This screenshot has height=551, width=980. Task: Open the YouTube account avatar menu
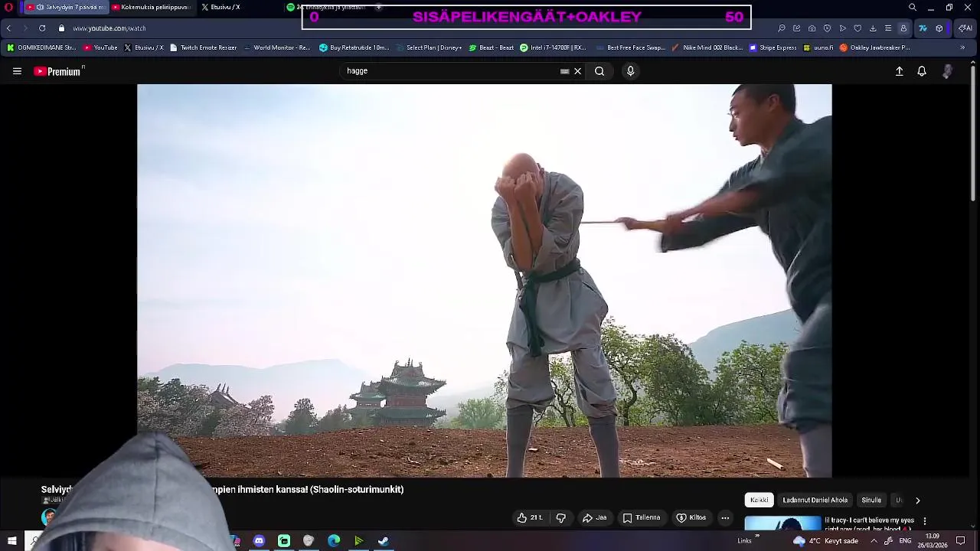click(x=947, y=71)
